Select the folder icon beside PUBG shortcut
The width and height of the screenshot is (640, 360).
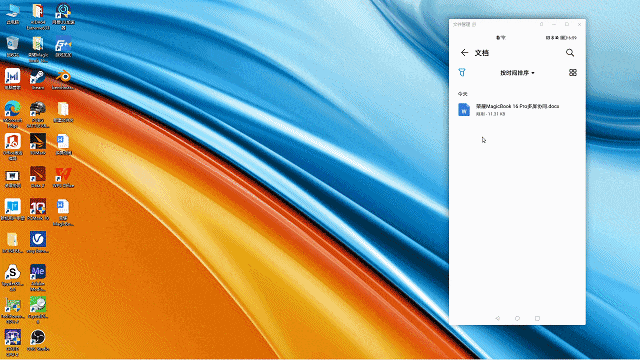pos(63,112)
